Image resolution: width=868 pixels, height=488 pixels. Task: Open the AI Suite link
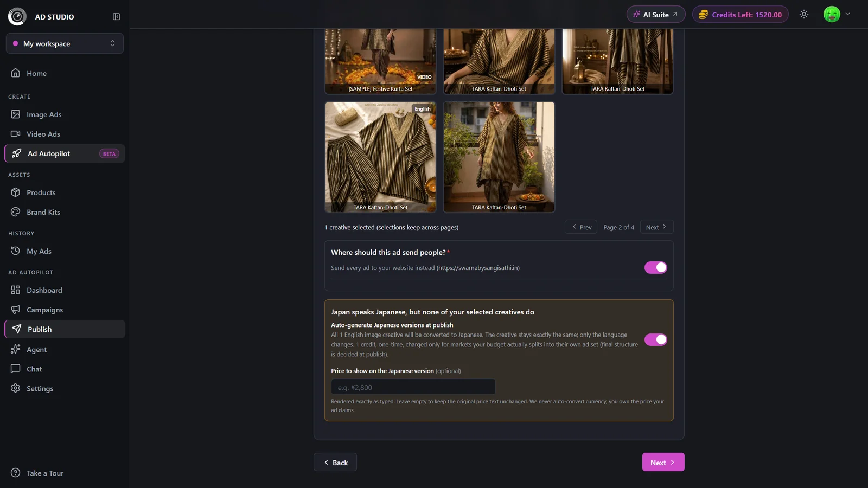[656, 15]
